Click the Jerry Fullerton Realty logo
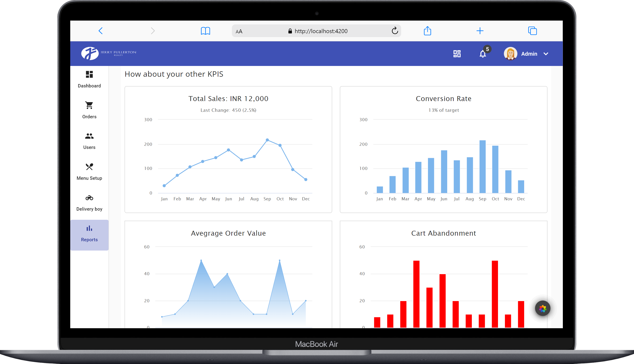 click(109, 53)
